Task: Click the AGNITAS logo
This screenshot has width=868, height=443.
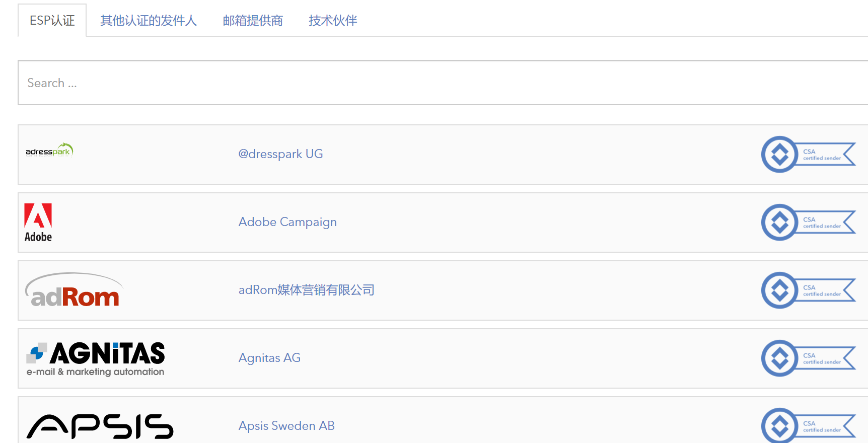Action: click(x=96, y=358)
